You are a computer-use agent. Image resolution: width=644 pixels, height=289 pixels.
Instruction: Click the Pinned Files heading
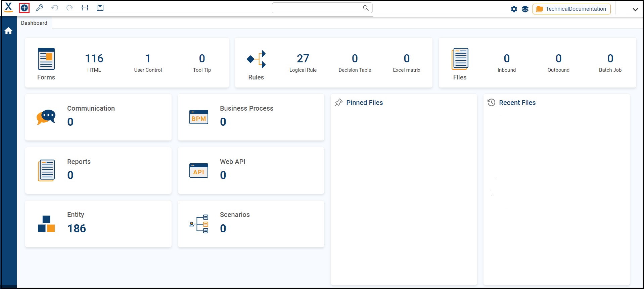coord(365,103)
